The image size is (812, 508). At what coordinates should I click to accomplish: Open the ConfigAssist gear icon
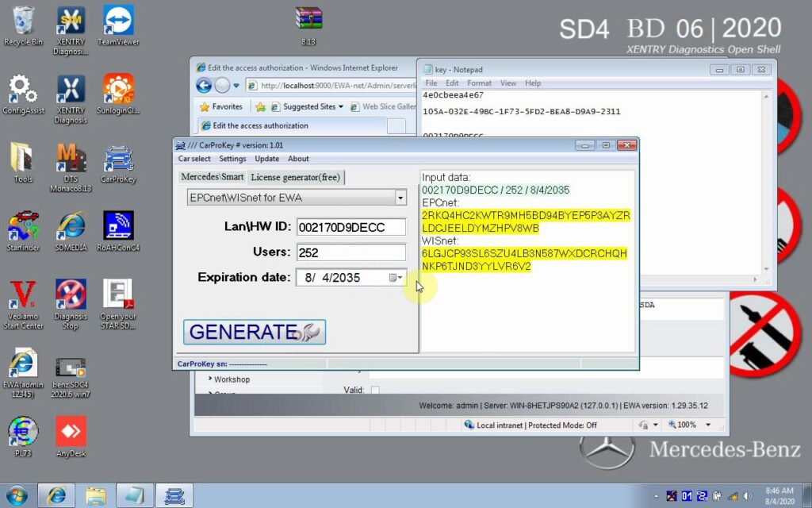[x=23, y=90]
